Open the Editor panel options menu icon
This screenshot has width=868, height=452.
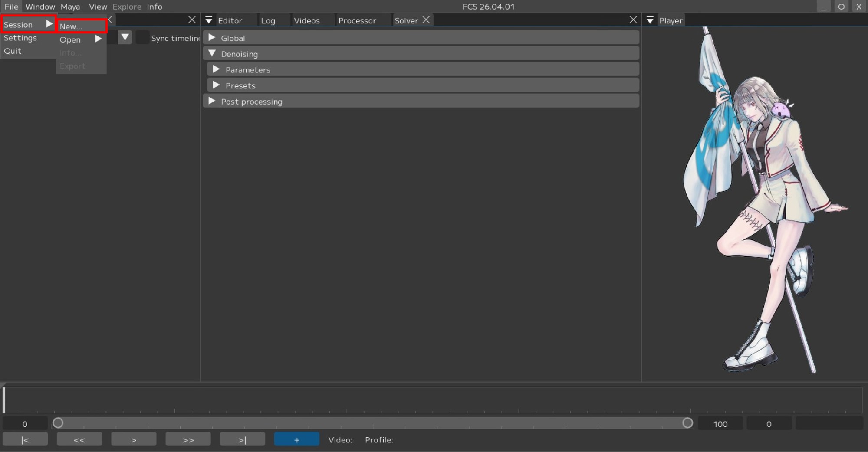(x=209, y=20)
